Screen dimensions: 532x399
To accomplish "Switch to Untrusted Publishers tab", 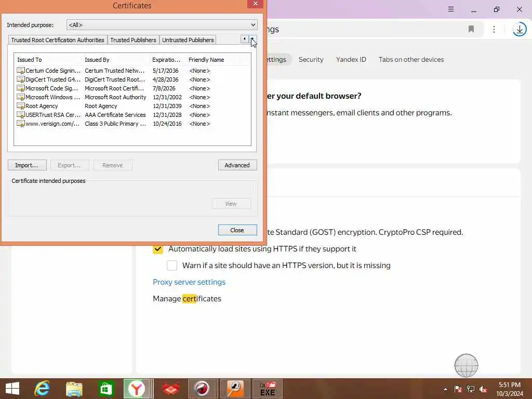I will [188, 40].
